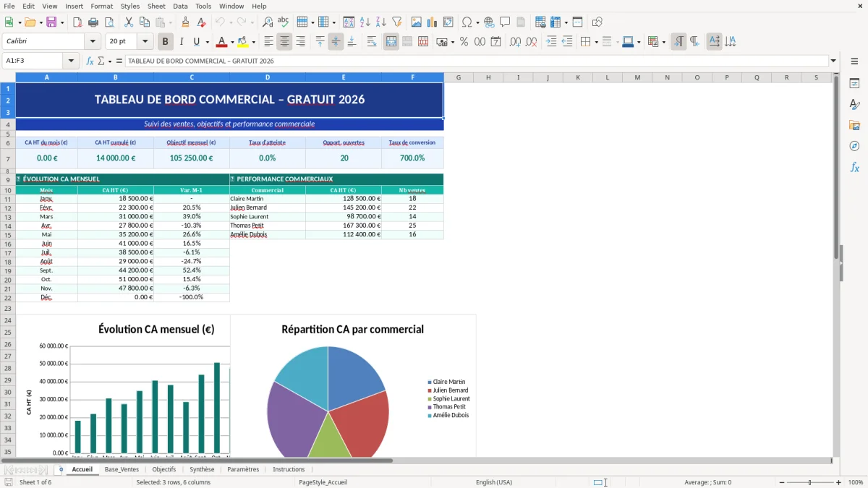Toggle the Left-To-Right text direction button

point(678,42)
